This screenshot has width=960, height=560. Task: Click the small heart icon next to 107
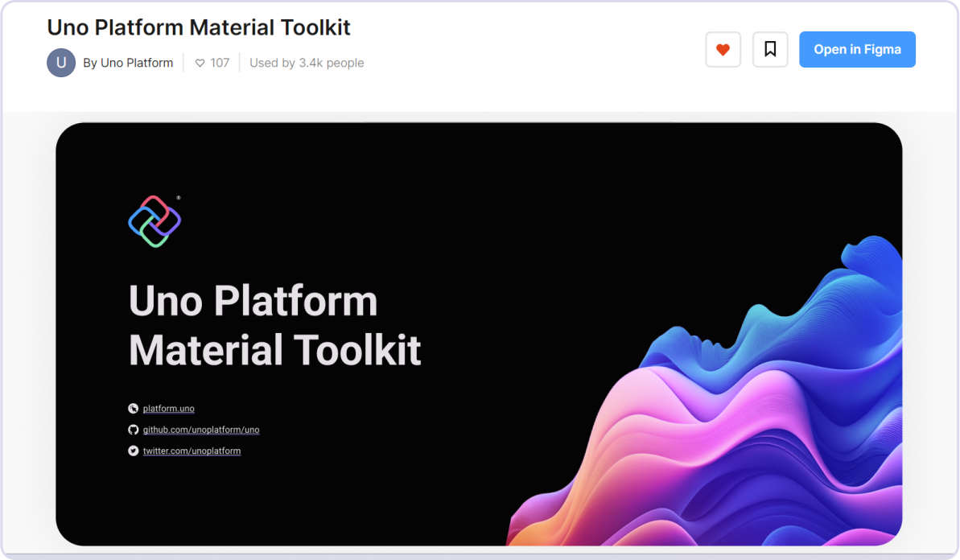[x=199, y=62]
